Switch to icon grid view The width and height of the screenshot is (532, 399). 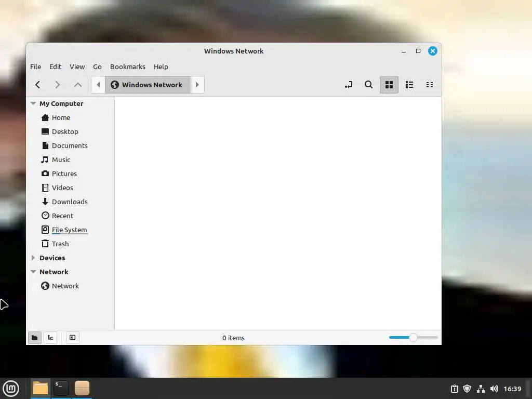(389, 85)
